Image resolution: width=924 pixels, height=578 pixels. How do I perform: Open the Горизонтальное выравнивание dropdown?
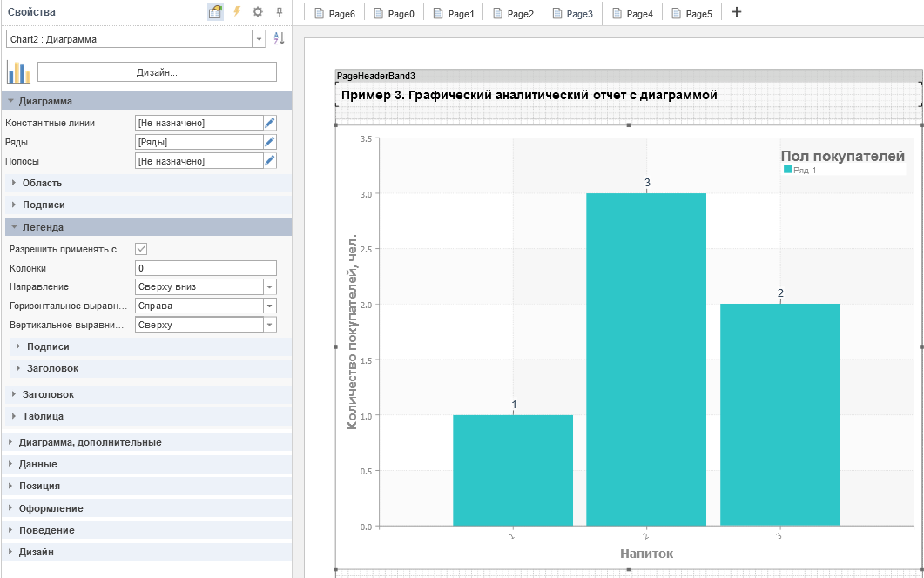(x=270, y=306)
